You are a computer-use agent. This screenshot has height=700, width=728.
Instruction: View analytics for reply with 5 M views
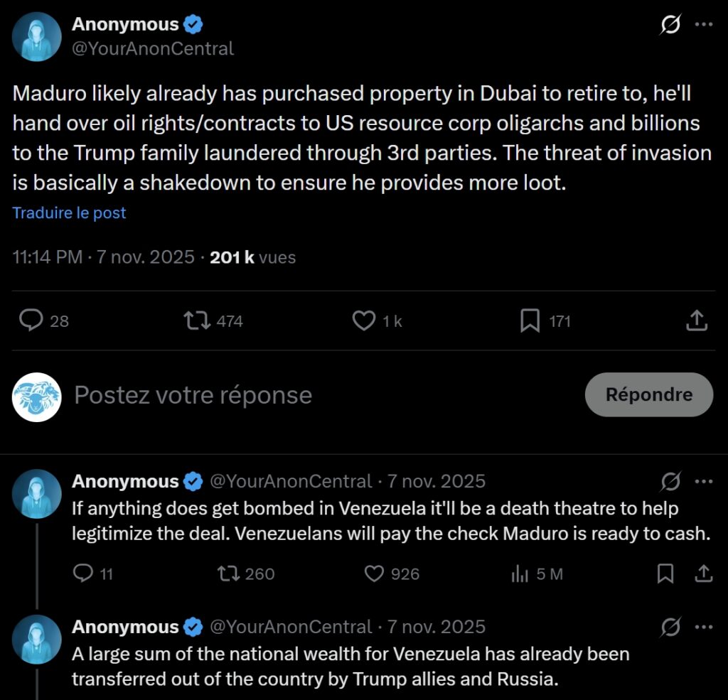coord(520,573)
